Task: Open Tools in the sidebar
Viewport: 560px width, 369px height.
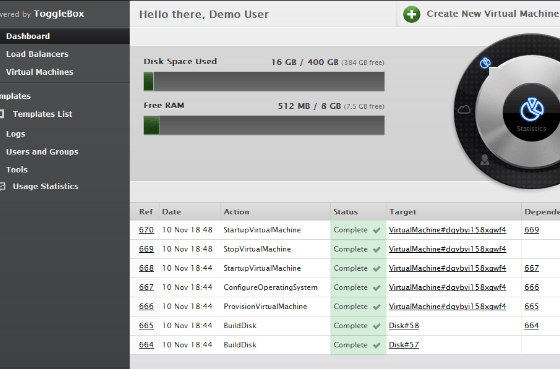Action: click(17, 170)
